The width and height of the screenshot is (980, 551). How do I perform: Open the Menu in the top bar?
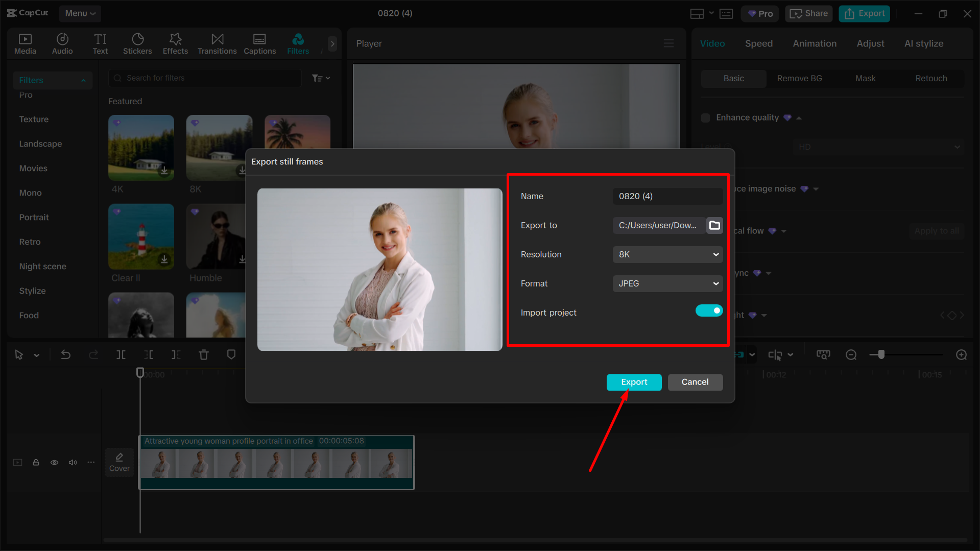click(x=80, y=13)
